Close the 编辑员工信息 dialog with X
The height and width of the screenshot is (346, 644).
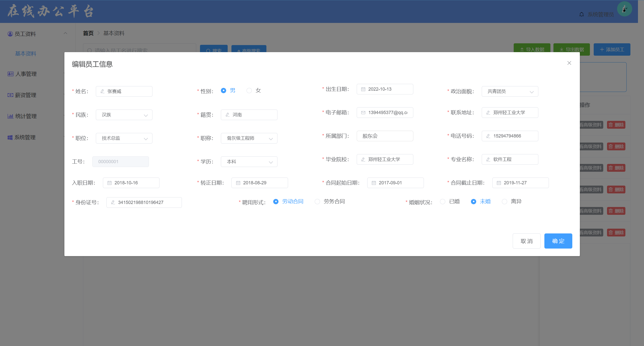[569, 63]
